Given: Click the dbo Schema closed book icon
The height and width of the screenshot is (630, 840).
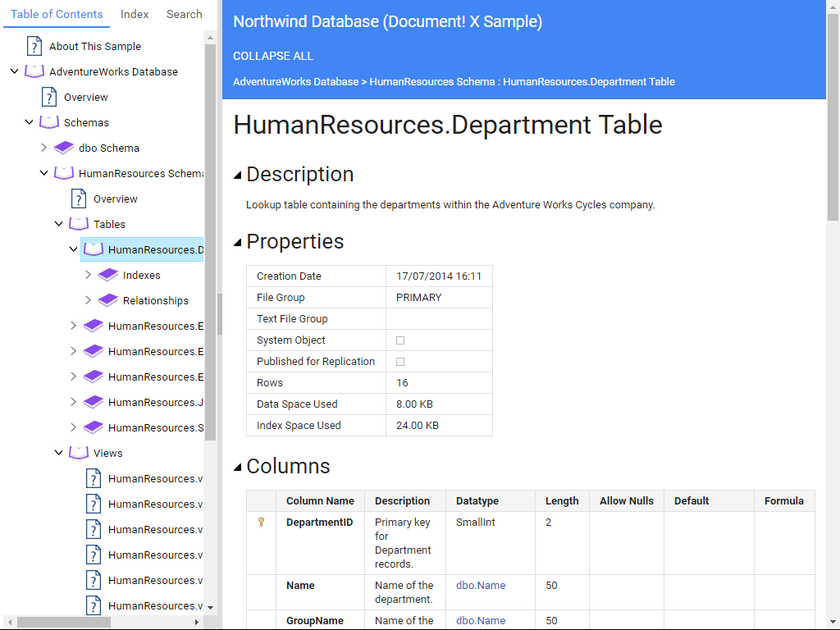Looking at the screenshot, I should 64,148.
